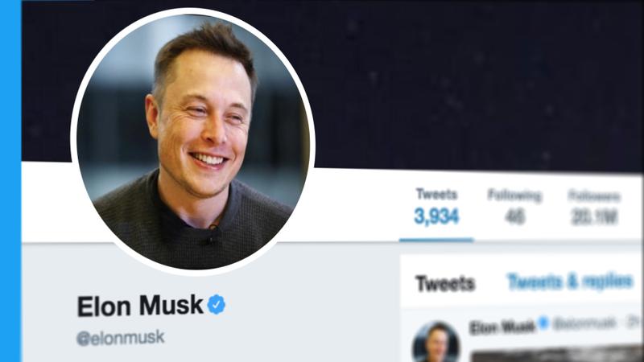Screen dimensions: 644x362
Task: Click the verified badge in the tweet header
Action: [x=543, y=323]
